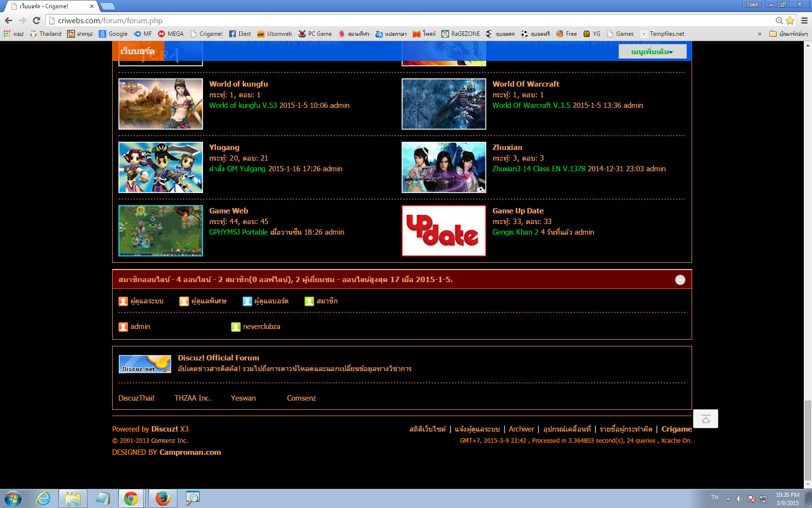The width and height of the screenshot is (812, 508).
Task: Open the volume control in system tray
Action: tap(739, 499)
